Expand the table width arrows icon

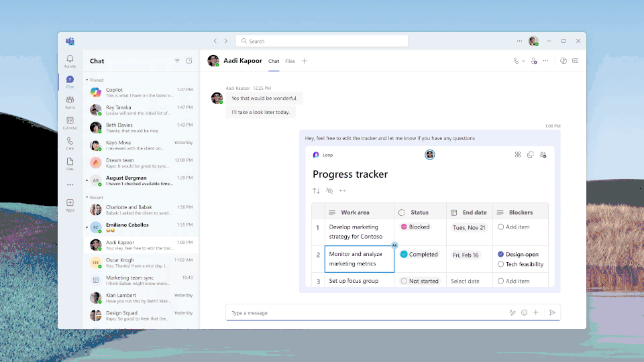coord(343,190)
